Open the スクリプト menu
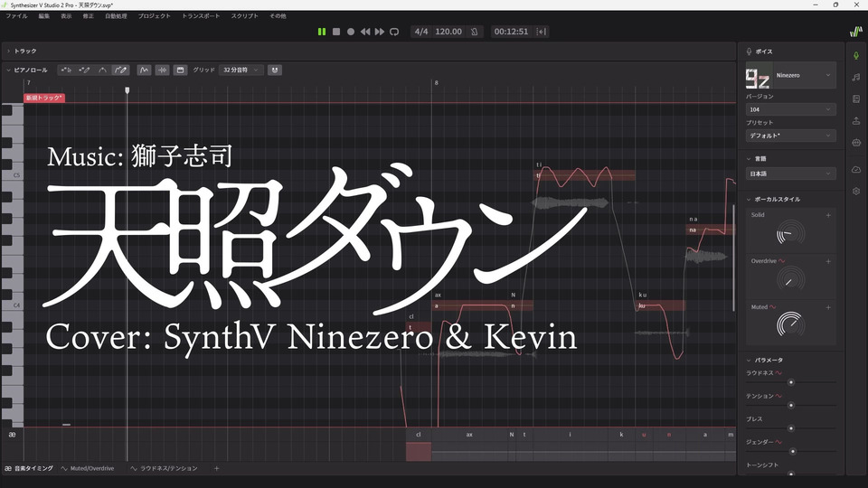Image resolution: width=868 pixels, height=488 pixels. tap(245, 16)
